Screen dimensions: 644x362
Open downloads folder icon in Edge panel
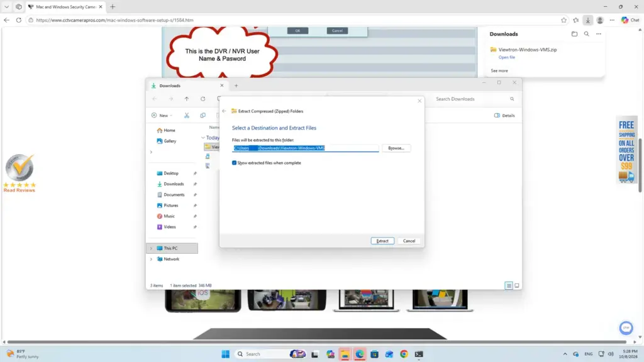click(x=574, y=34)
